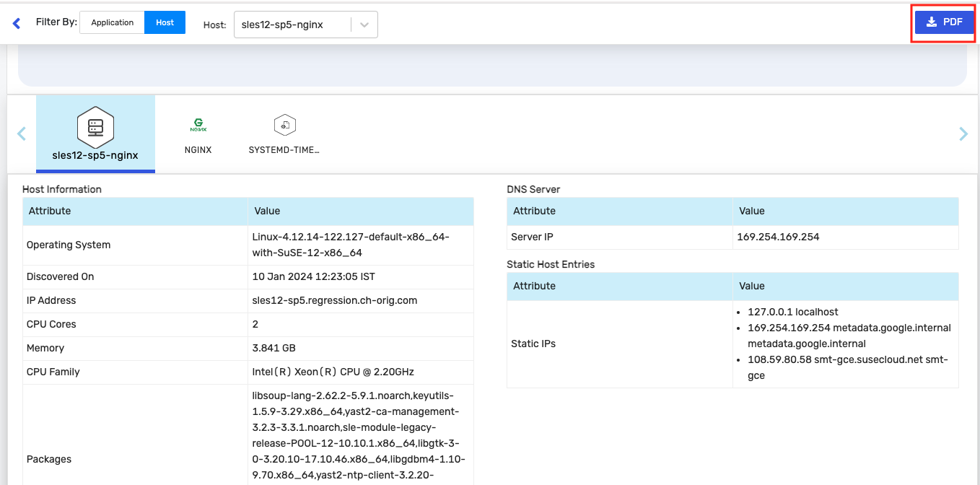This screenshot has width=980, height=485.
Task: Click the CPU Cores attribute cell
Action: (135, 324)
